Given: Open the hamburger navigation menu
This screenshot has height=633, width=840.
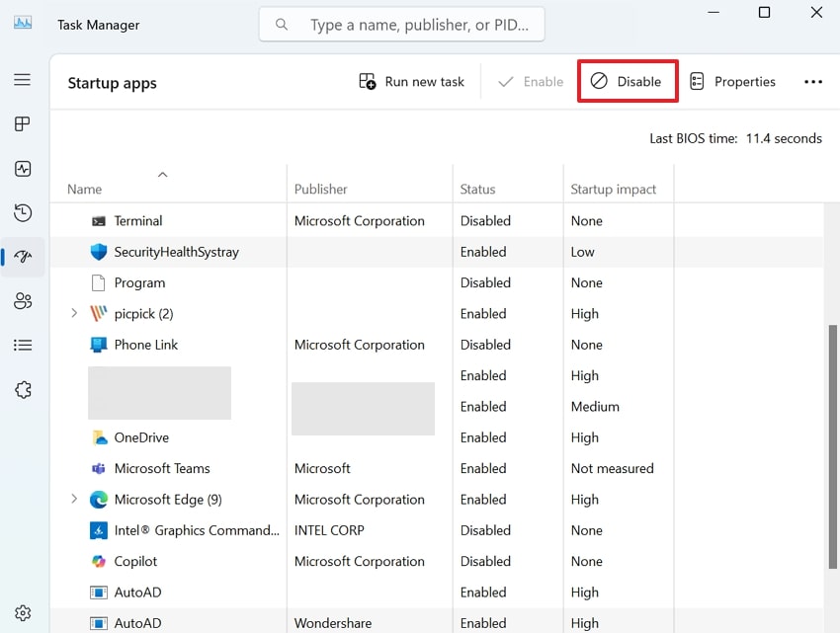Looking at the screenshot, I should pos(22,80).
